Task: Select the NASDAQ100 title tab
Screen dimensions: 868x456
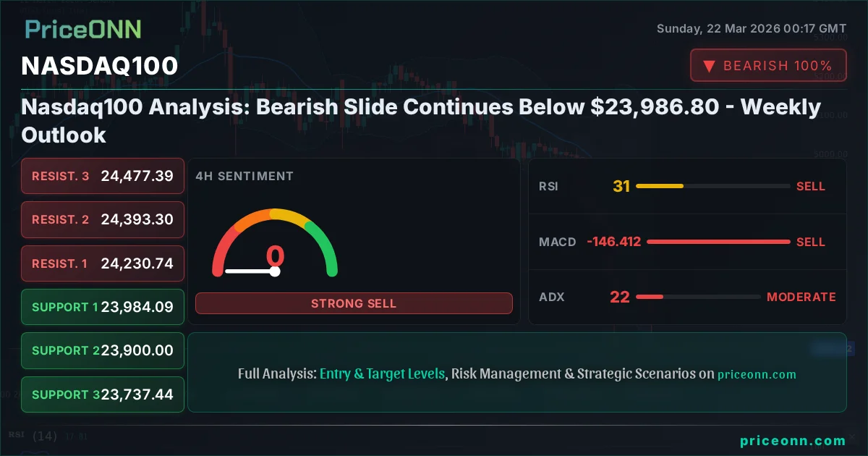Action: point(100,66)
